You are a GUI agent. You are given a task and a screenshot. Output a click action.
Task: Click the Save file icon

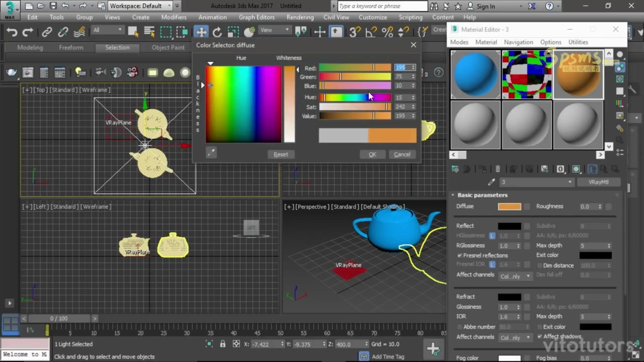pos(53,6)
